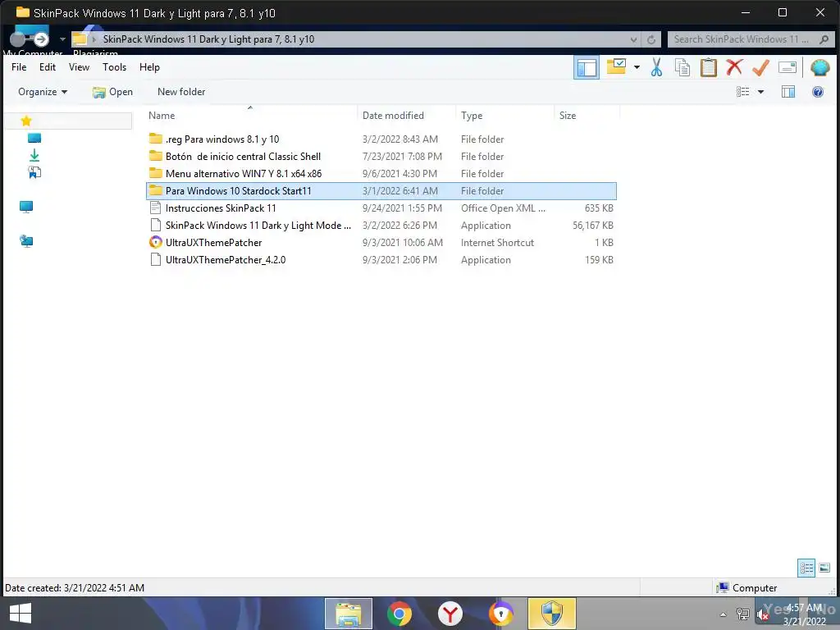
Task: Expand the Organize dropdown
Action: pyautogui.click(x=43, y=92)
